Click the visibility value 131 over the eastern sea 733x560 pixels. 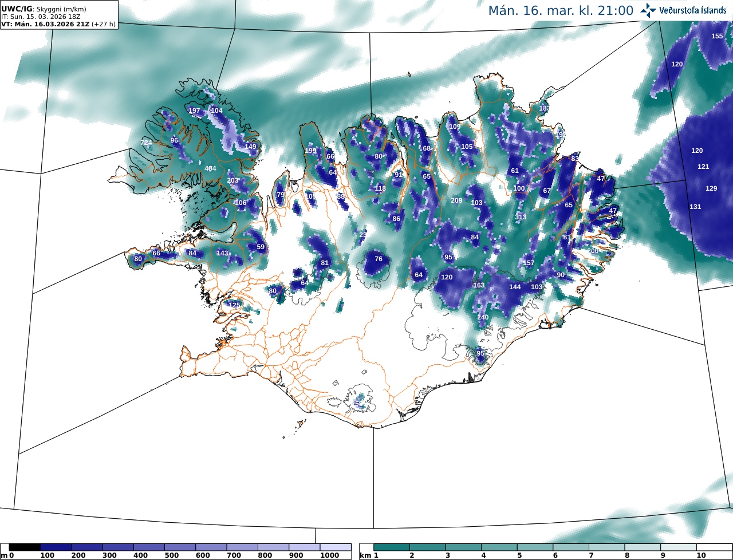pos(695,207)
